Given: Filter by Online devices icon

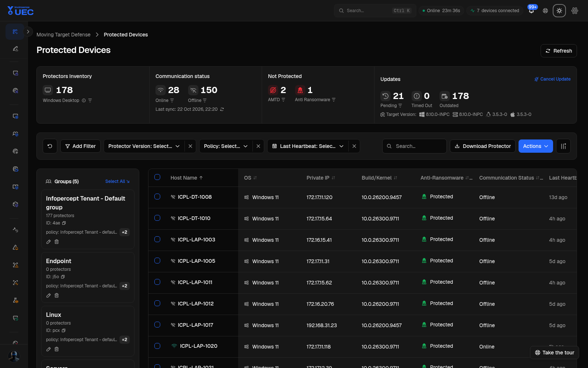Looking at the screenshot, I should coord(172,100).
